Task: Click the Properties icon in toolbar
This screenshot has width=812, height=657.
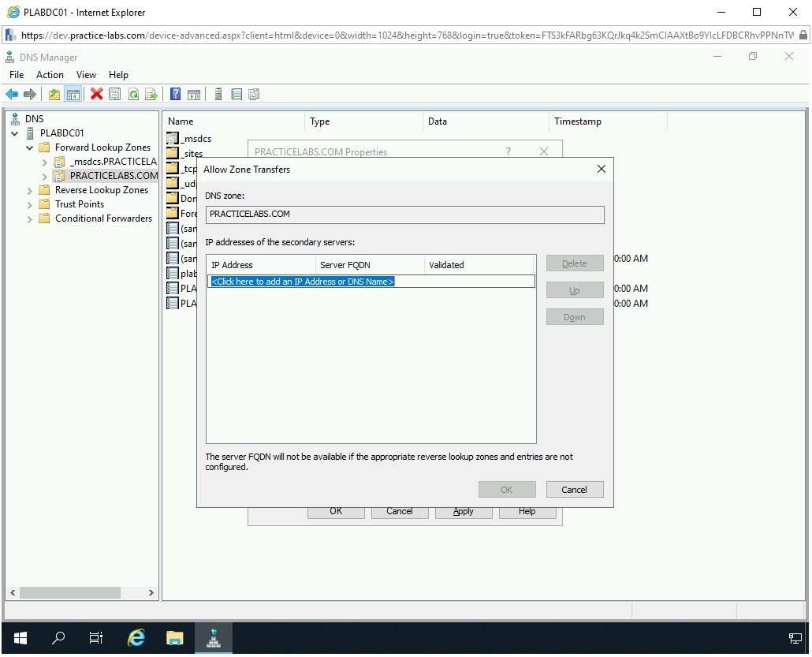Action: (x=115, y=95)
